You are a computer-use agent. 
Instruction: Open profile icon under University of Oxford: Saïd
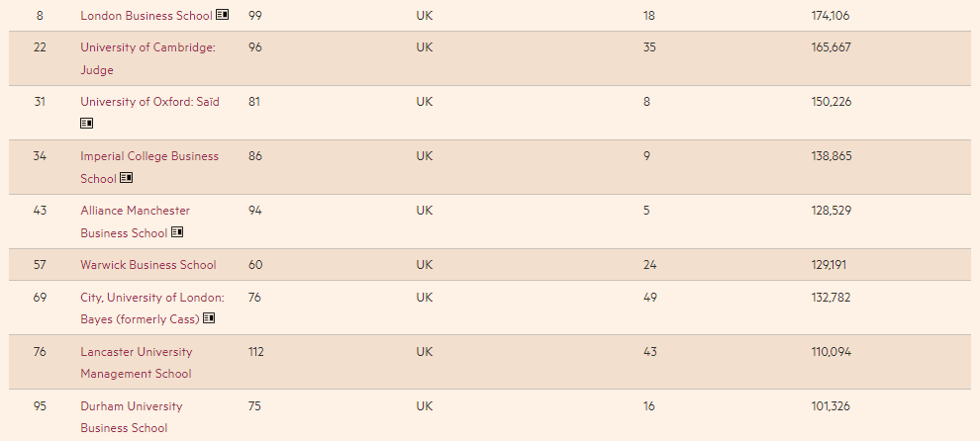(x=86, y=123)
